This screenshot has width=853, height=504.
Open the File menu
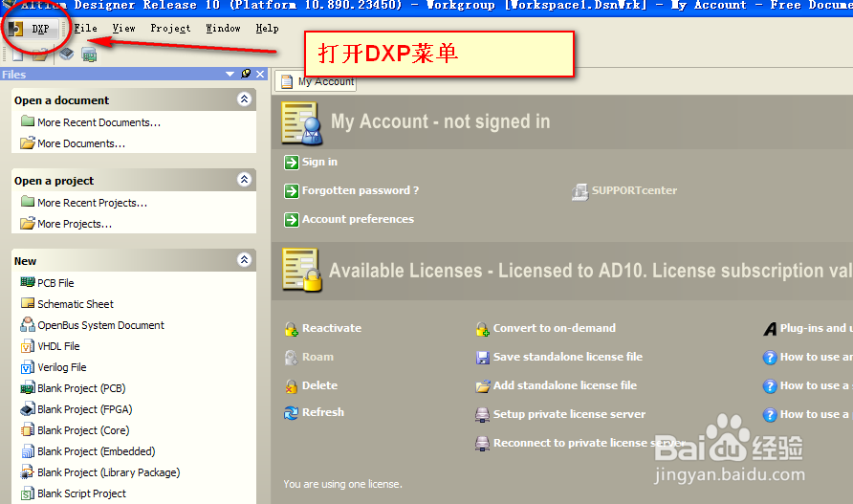[85, 29]
